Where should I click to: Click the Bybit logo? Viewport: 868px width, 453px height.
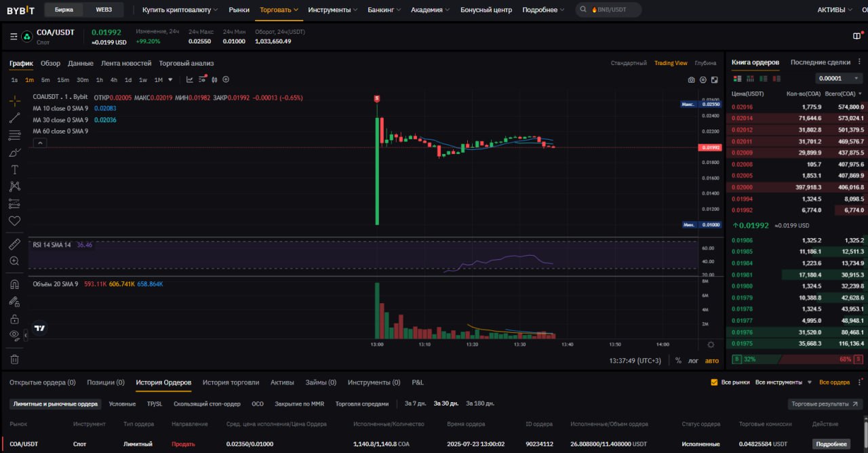pos(20,10)
